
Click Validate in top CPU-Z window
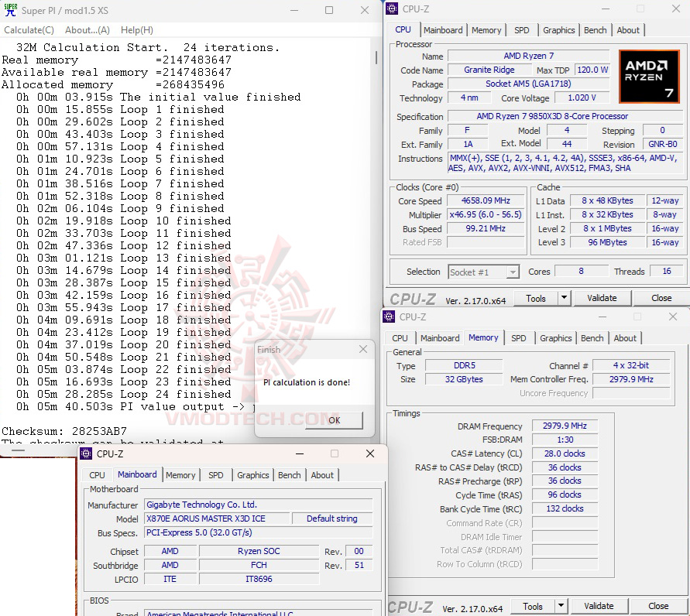(x=602, y=298)
